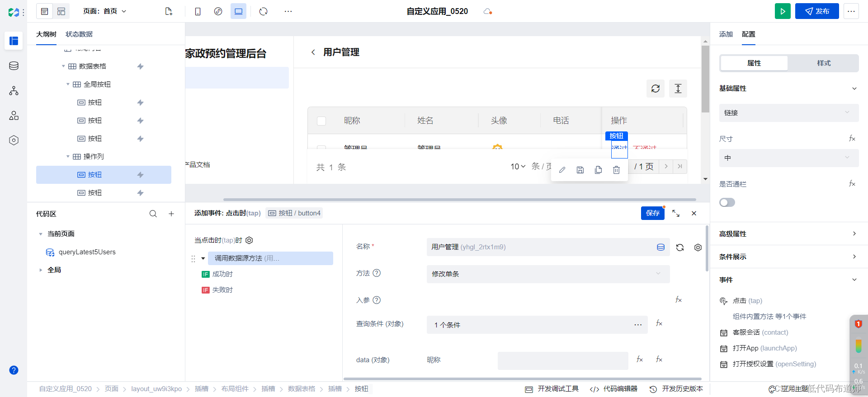This screenshot has width=868, height=397.
Task: Select mobile phone preview mode
Action: 198,11
